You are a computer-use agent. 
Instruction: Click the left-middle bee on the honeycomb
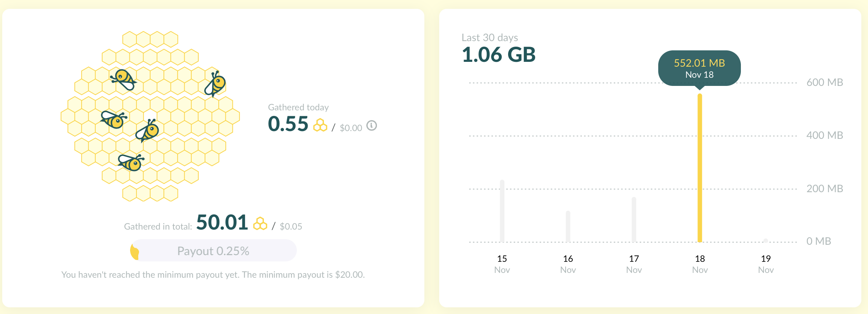click(113, 119)
